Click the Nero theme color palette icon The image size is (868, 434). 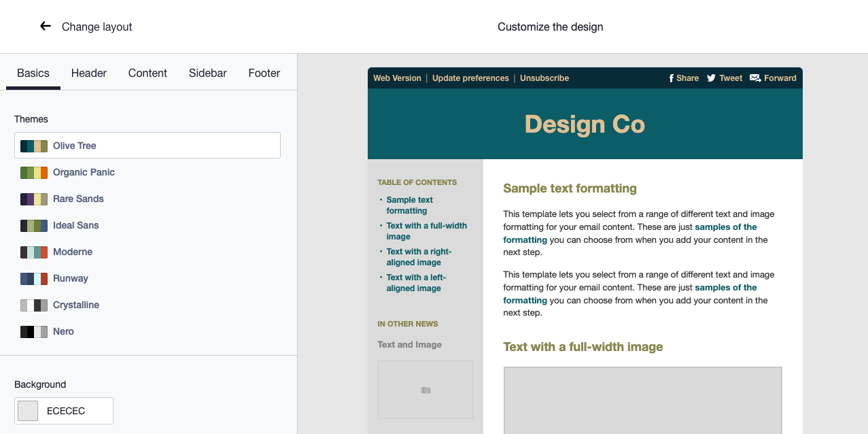[x=33, y=331]
